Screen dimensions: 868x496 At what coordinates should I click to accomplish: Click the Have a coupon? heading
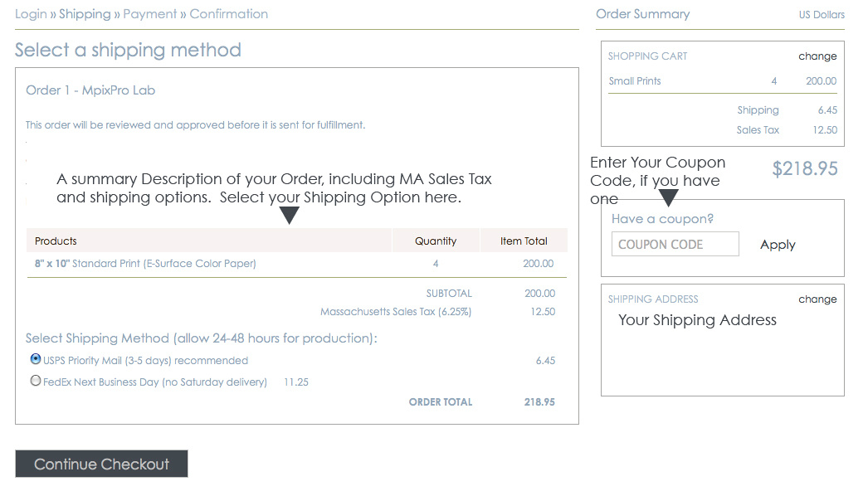[x=662, y=219]
